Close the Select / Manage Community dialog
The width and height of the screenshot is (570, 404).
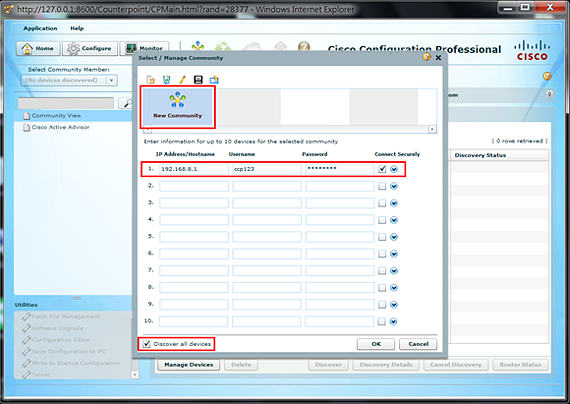click(x=438, y=57)
